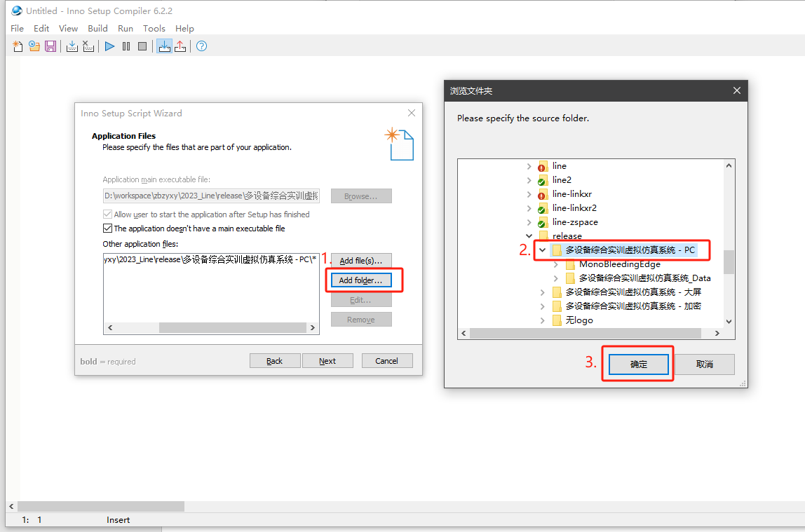Click file list horizontal scrollbar left arrow

click(x=110, y=328)
